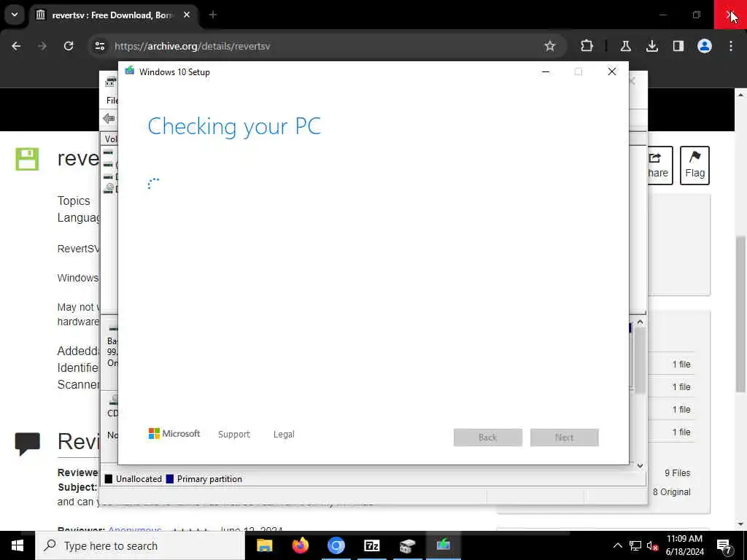Viewport: 747px width, 560px height.
Task: Select Windows Setup taskbar icon
Action: 443,545
